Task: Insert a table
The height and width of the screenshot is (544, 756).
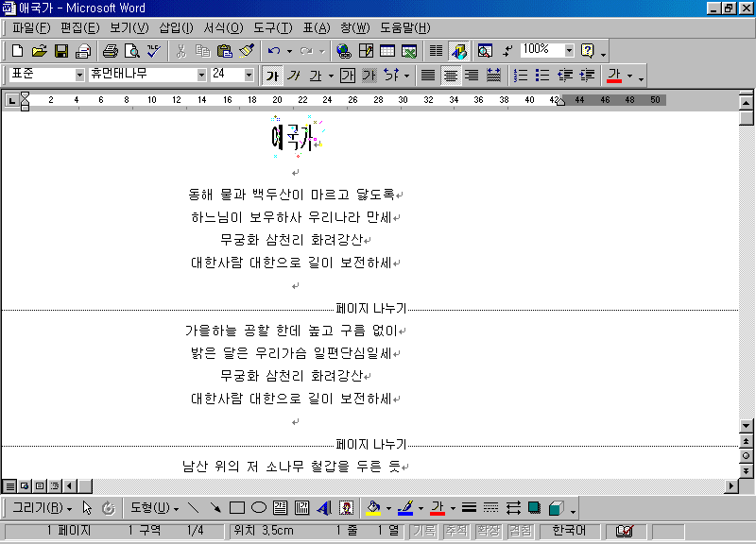Action: click(387, 51)
